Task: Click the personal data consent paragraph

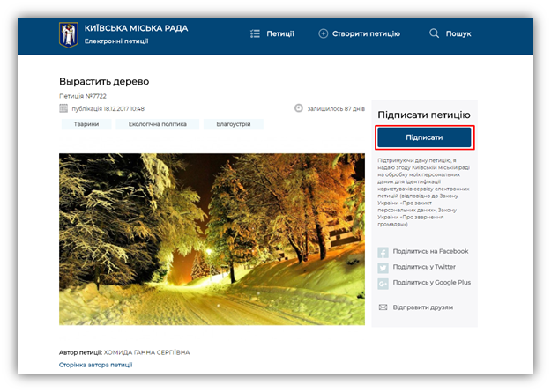Action: [424, 192]
